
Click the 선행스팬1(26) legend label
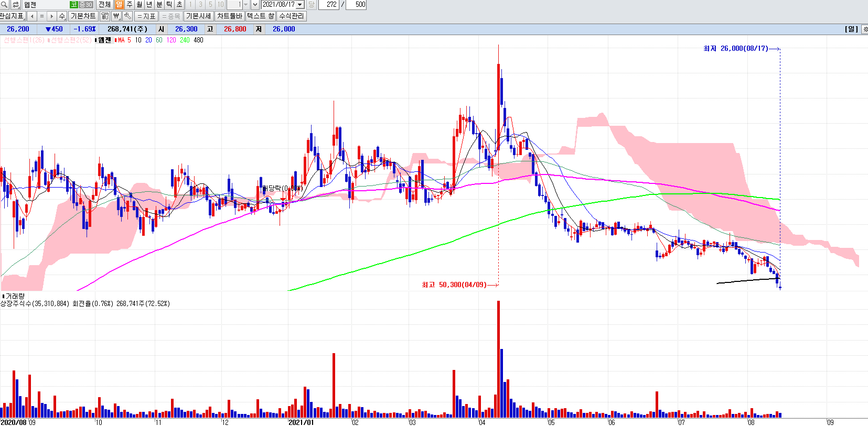click(x=24, y=40)
